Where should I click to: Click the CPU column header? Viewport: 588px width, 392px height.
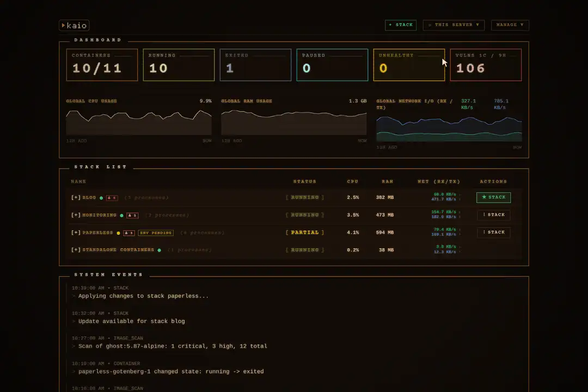point(352,181)
